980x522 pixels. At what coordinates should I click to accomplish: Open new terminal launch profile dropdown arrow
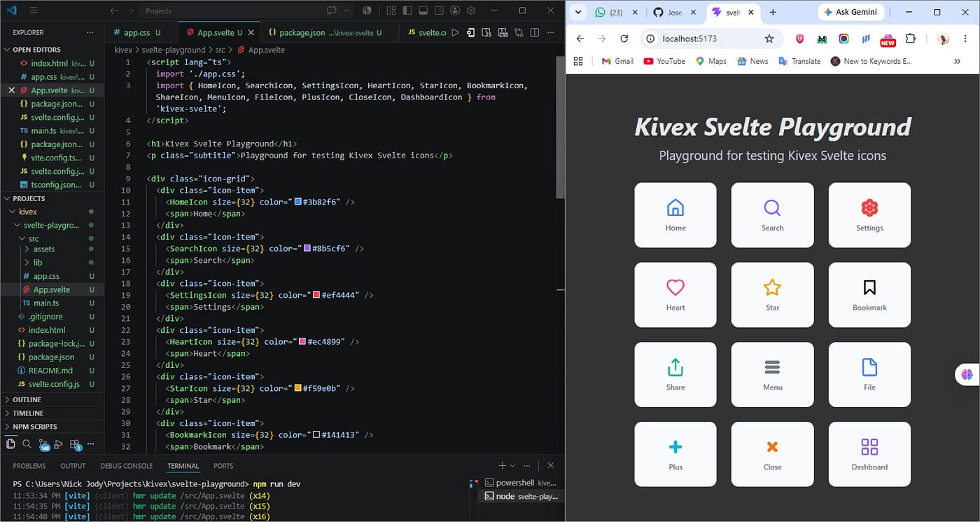point(513,465)
